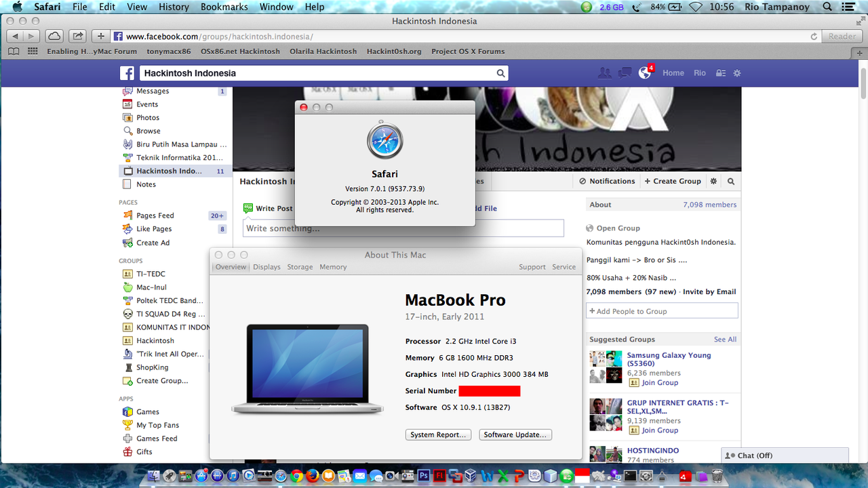Click the System Report button

[x=439, y=435]
